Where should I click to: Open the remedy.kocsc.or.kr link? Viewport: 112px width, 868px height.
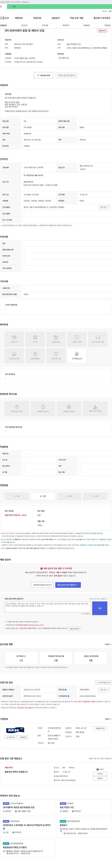[30, 625]
